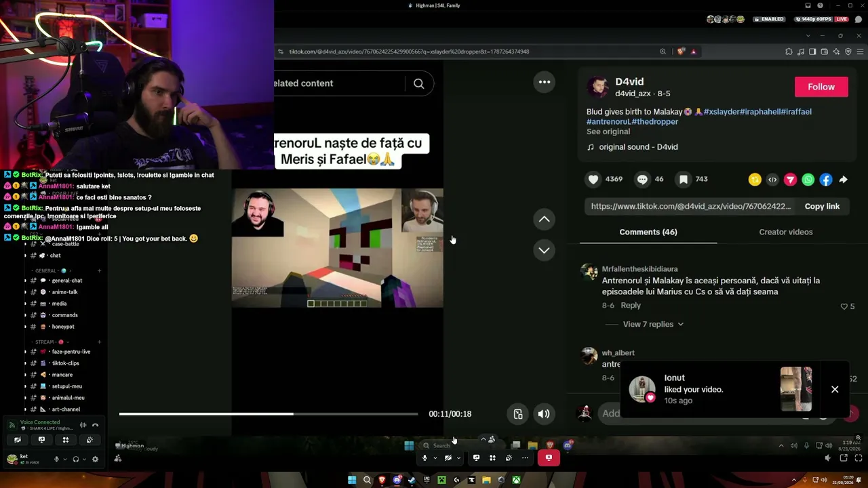This screenshot has width=868, height=488.
Task: Share the video to Facebook
Action: [825, 180]
